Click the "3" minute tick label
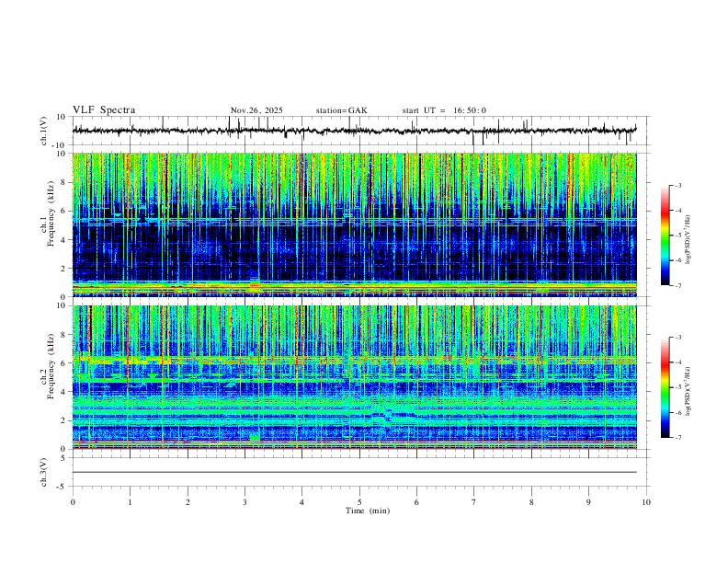 [x=245, y=502]
